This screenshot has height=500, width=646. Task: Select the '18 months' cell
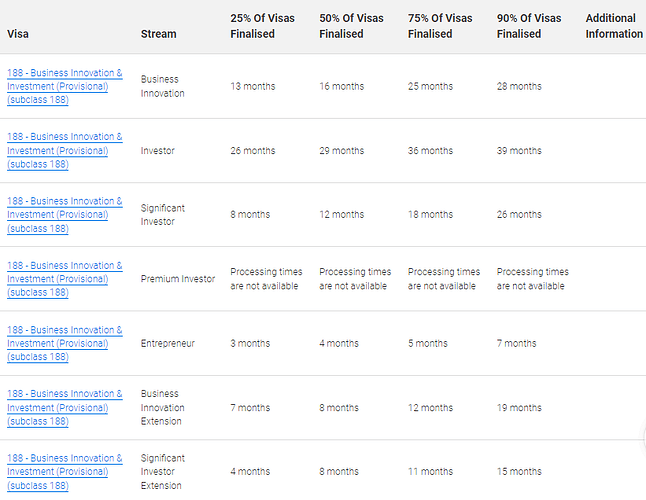(x=430, y=215)
